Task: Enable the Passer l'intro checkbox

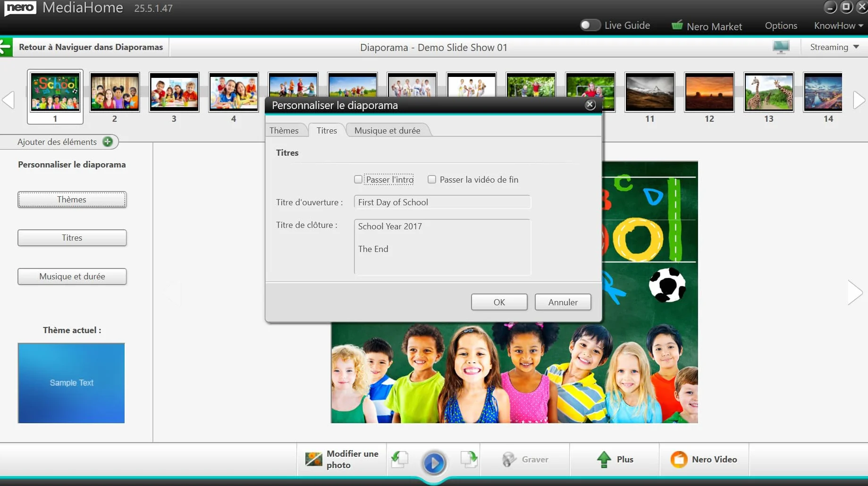Action: click(358, 179)
